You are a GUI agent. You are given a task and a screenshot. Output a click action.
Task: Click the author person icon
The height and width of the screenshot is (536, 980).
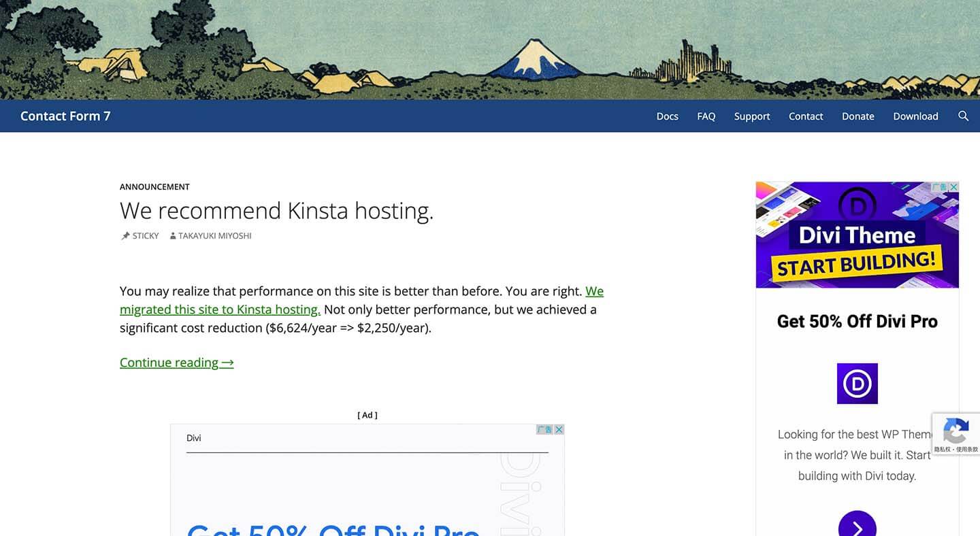coord(173,236)
